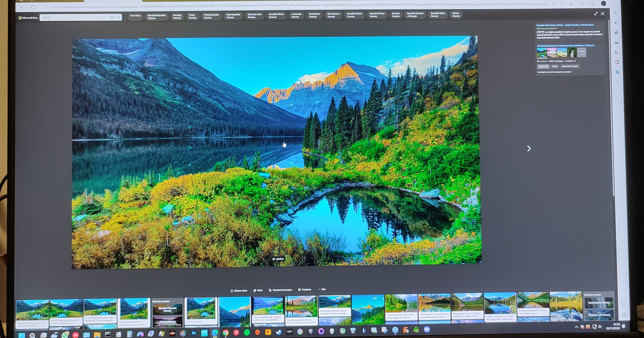Select the Beautiful Flower Scenery chip
Viewport: 644px width, 338px height.
coord(377,16)
